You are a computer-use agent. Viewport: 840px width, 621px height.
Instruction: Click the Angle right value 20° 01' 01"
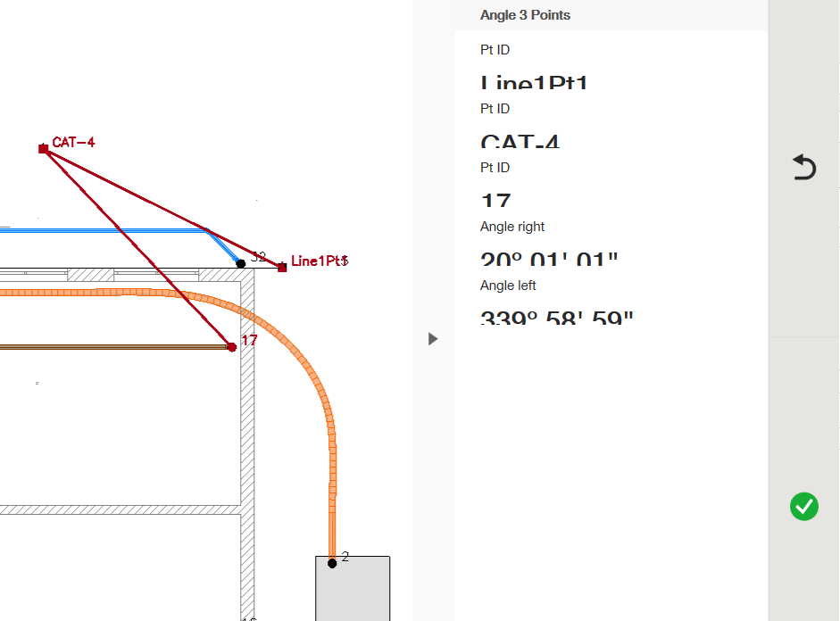tap(549, 260)
